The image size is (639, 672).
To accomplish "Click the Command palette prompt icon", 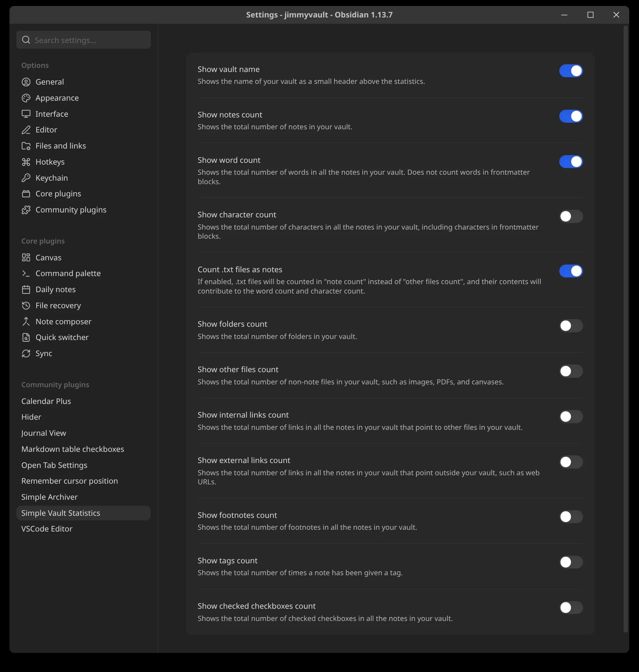I will tap(26, 273).
